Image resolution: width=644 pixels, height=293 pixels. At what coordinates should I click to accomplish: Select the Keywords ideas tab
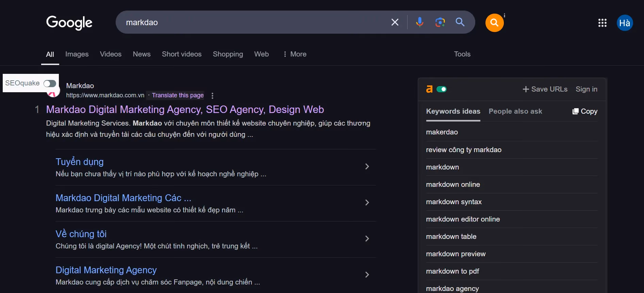[453, 111]
